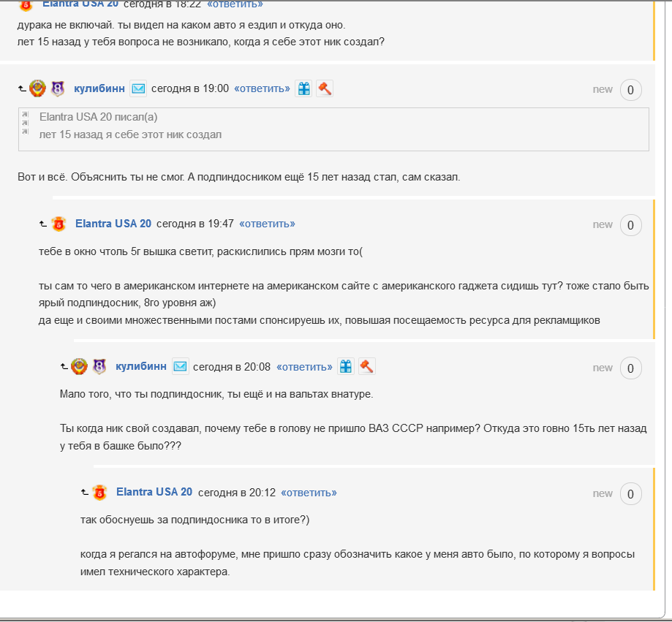Image resolution: width=672 pixels, height=622 pixels.
Task: Click hammer icon in the 20:08 comment
Action: click(367, 367)
